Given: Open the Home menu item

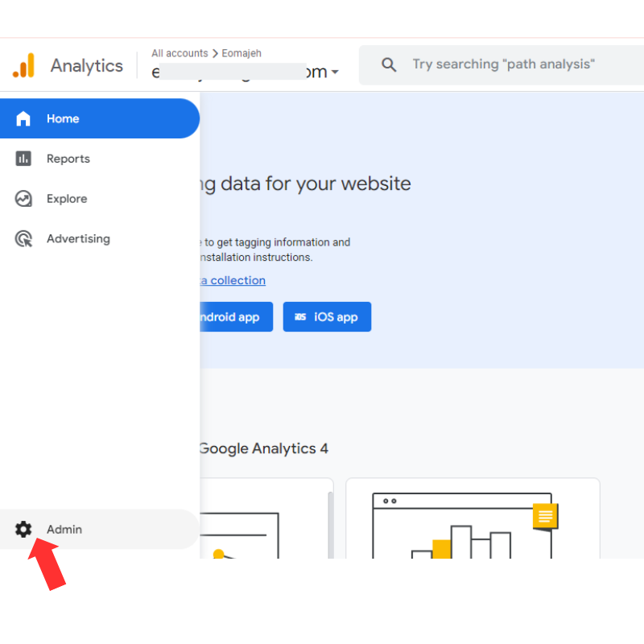Looking at the screenshot, I should (x=100, y=118).
